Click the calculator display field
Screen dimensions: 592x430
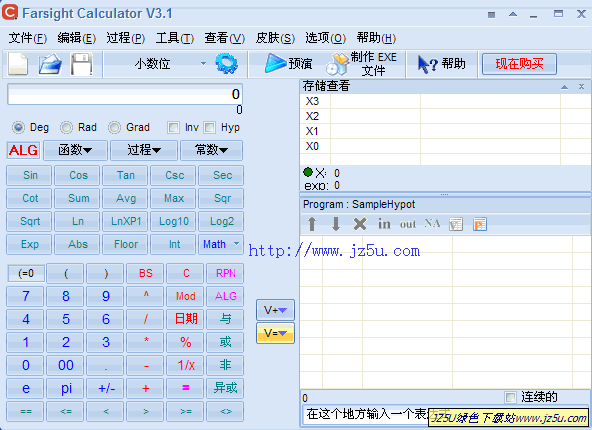(125, 94)
